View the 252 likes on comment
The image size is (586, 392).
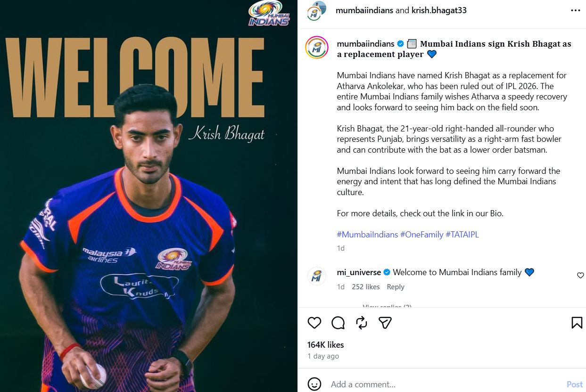tap(366, 287)
